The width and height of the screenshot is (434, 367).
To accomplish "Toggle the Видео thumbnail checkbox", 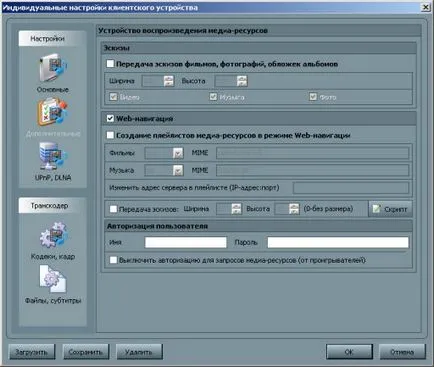I will [113, 97].
